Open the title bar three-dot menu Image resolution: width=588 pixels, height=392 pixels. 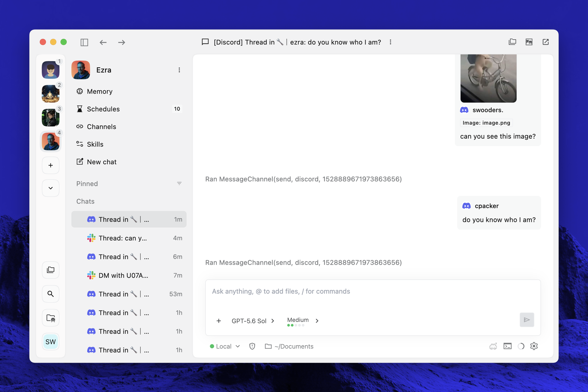390,42
